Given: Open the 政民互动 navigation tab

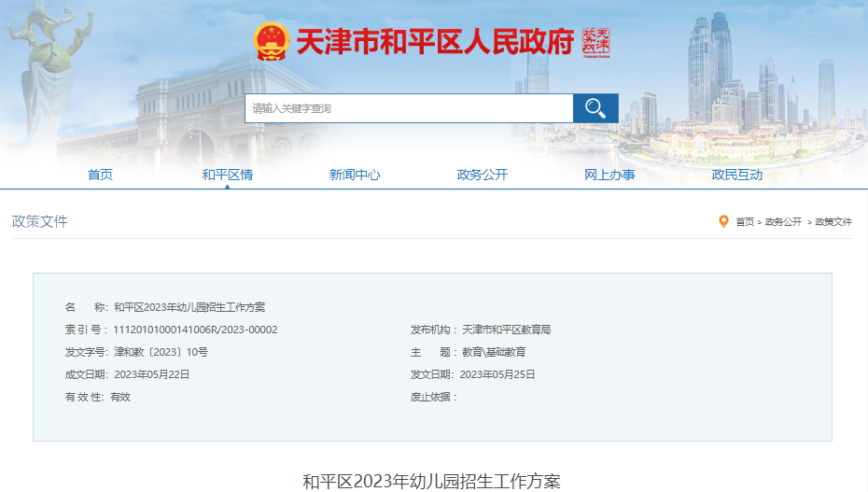Looking at the screenshot, I should pos(736,175).
